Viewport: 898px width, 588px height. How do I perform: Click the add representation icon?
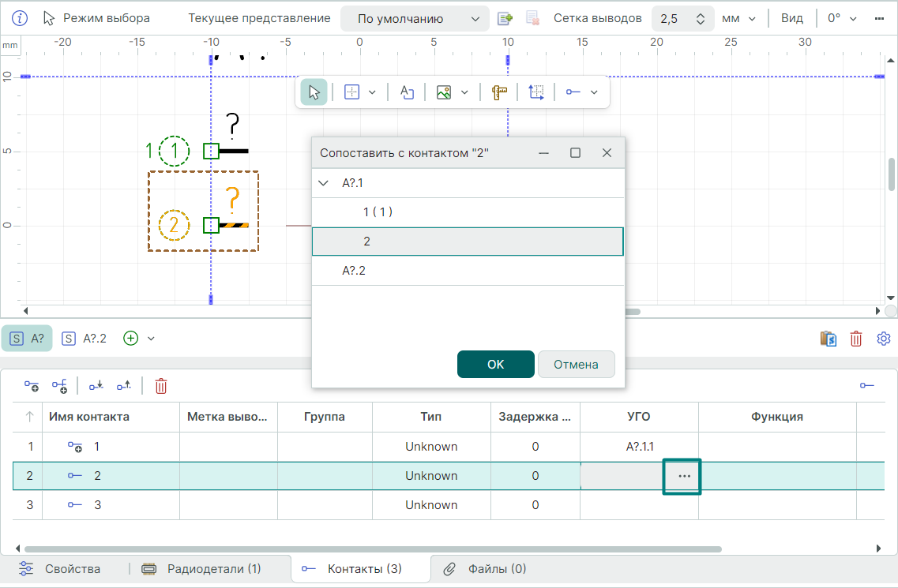tap(505, 18)
